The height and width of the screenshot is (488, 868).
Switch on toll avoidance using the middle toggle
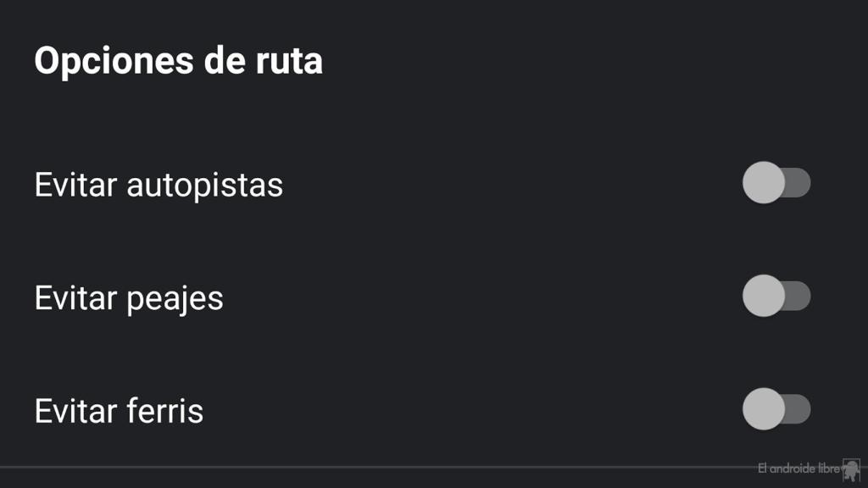(x=776, y=297)
